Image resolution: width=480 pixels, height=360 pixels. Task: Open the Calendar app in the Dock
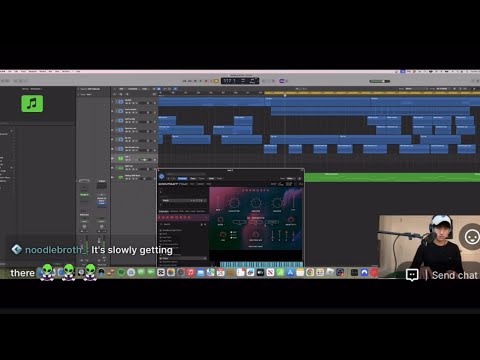pos(220,272)
